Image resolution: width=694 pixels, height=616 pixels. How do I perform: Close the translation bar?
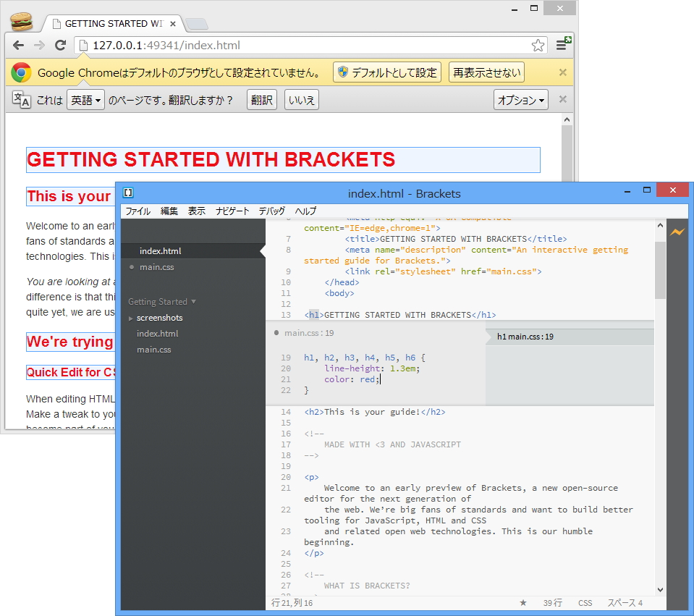pyautogui.click(x=562, y=99)
